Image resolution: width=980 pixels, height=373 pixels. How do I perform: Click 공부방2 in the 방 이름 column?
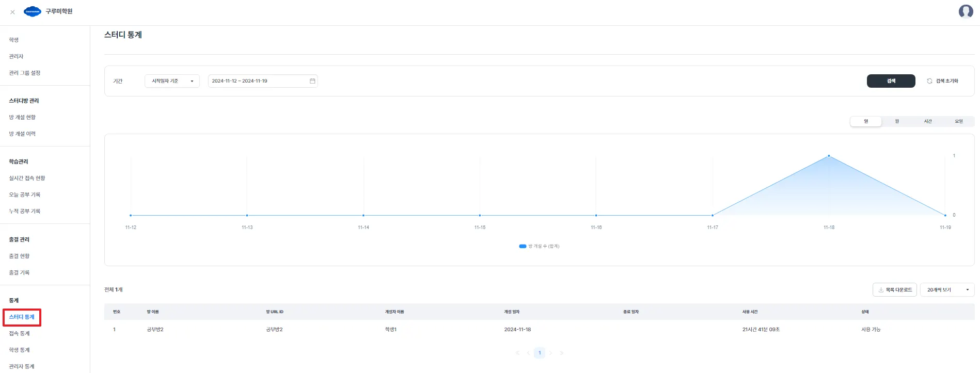pyautogui.click(x=155, y=329)
